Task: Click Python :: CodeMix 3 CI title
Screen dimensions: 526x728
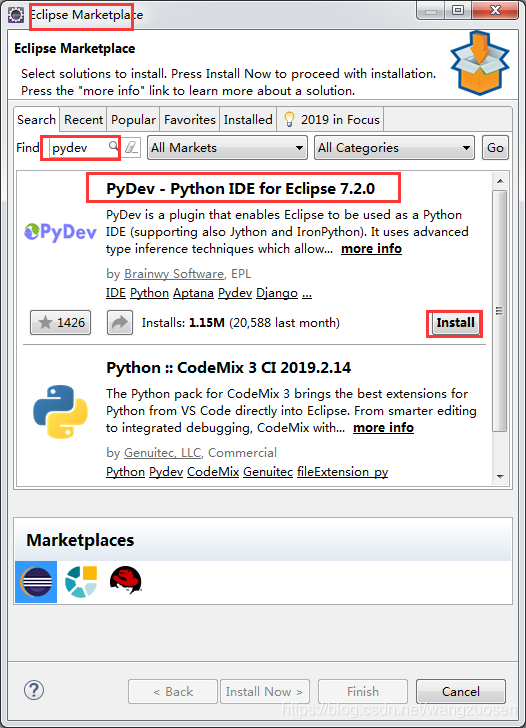Action: click(x=228, y=368)
